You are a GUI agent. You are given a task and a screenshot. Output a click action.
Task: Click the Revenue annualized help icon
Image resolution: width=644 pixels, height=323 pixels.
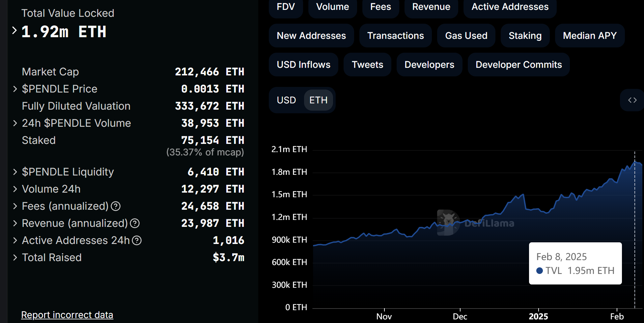coord(135,224)
